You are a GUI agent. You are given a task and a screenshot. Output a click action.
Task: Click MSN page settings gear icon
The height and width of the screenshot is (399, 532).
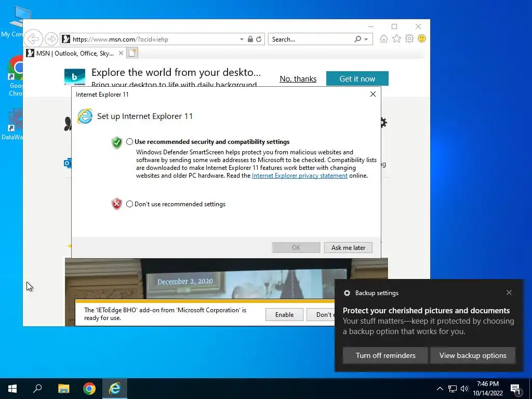[383, 123]
